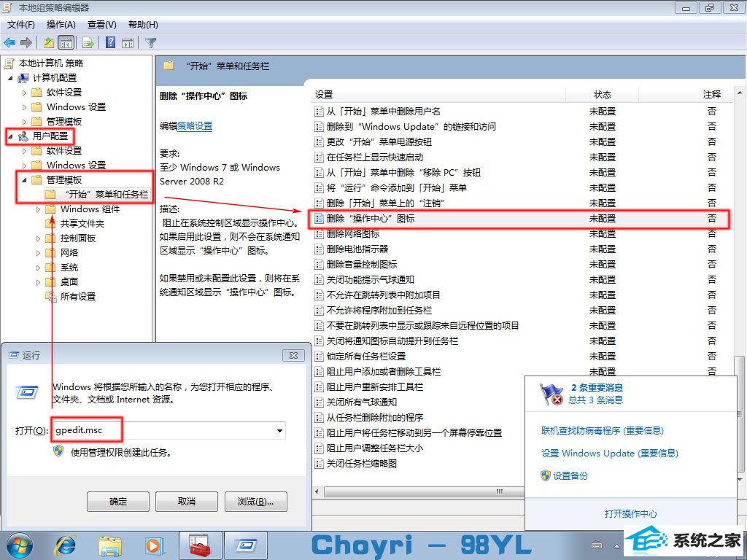
Task: Open the 打开 combo box dropdown arrow
Action: (x=279, y=430)
